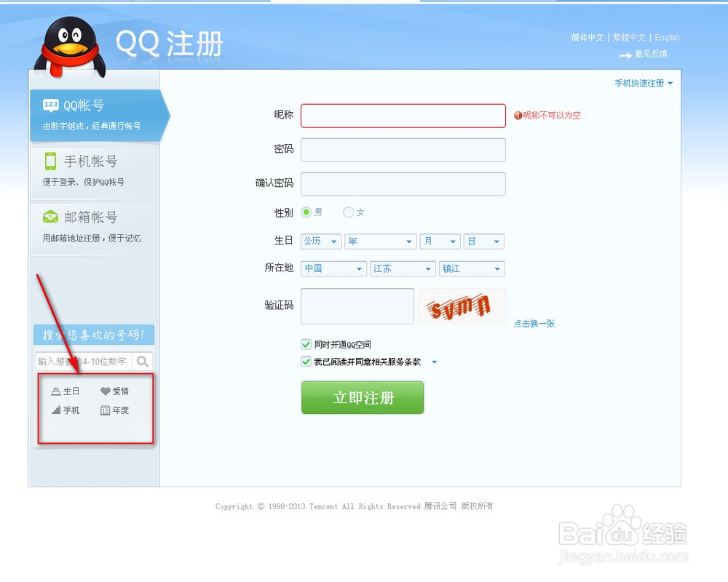Click into the 密码 password field
Screen dimensions: 728x582
pyautogui.click(x=403, y=150)
